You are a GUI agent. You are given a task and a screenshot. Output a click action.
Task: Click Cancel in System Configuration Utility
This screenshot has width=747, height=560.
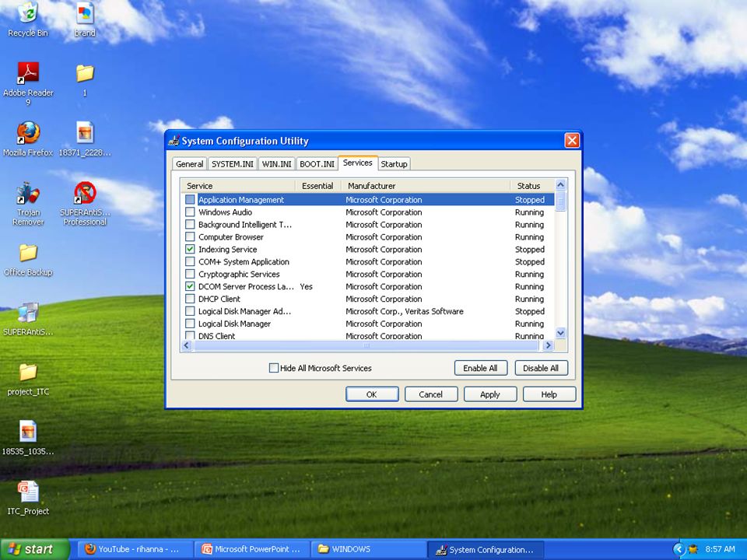430,394
